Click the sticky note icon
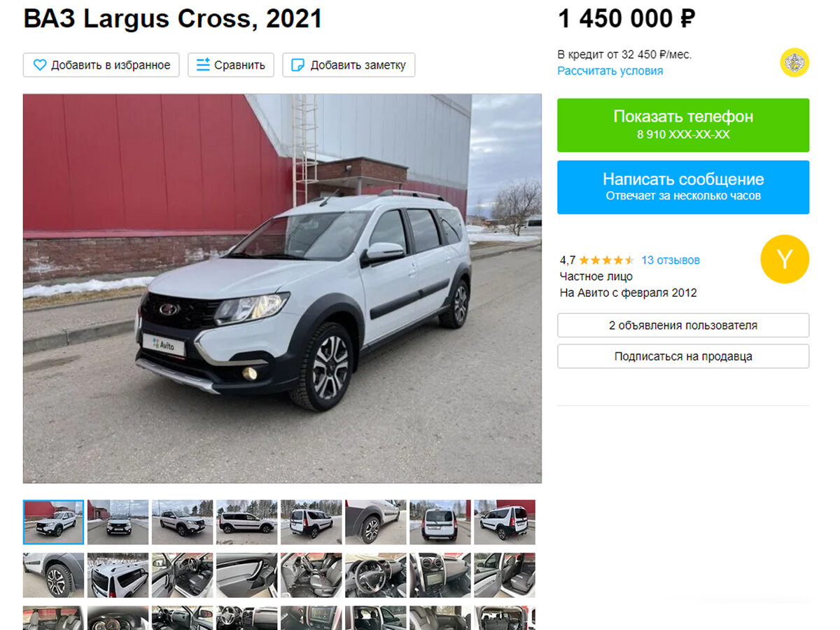 tap(298, 65)
